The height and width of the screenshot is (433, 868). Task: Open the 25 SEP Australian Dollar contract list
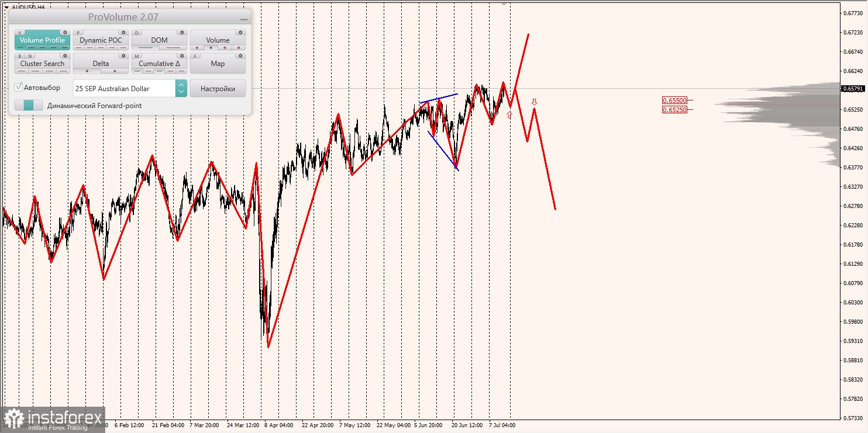pos(124,88)
